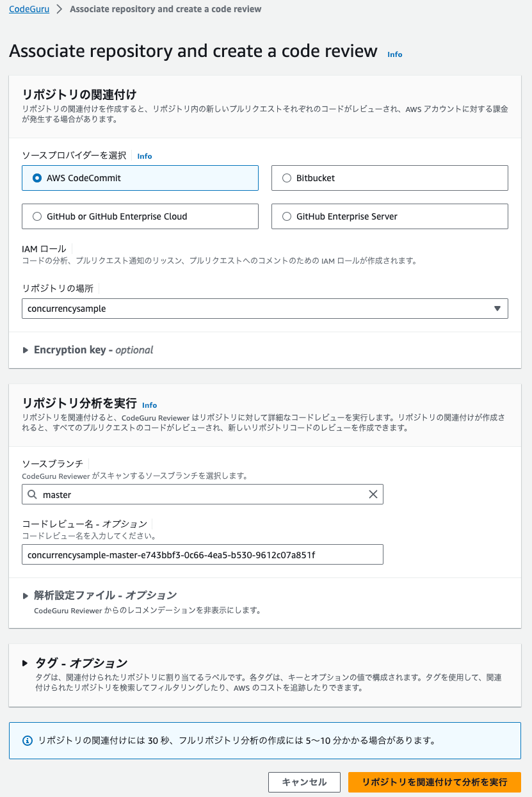Viewport: 532px width, 797px height.
Task: Click the info circle icon in the notice banner
Action: [28, 741]
